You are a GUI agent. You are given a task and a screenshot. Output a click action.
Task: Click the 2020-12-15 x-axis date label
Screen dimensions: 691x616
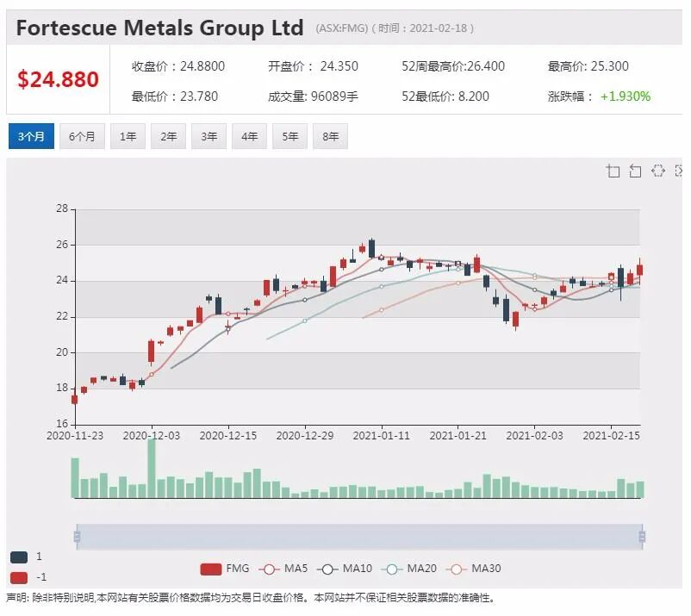coord(228,436)
